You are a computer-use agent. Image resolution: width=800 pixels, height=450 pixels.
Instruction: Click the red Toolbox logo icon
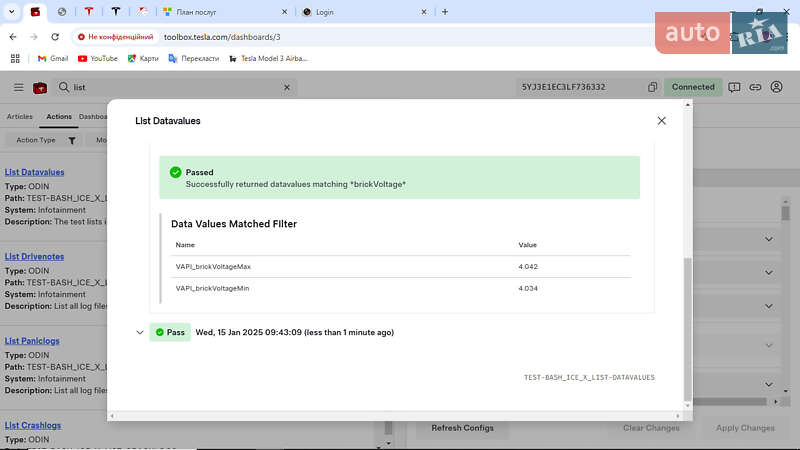coord(40,87)
